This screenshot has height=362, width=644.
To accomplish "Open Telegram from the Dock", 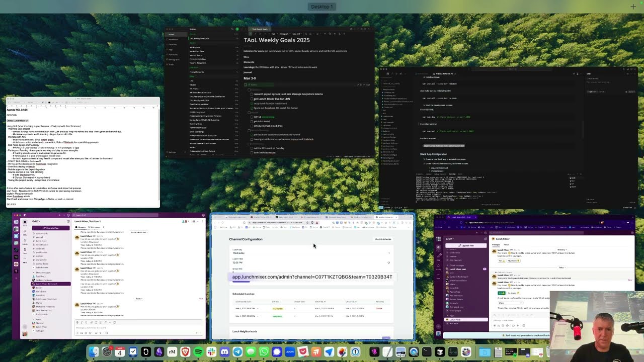I will [237, 352].
